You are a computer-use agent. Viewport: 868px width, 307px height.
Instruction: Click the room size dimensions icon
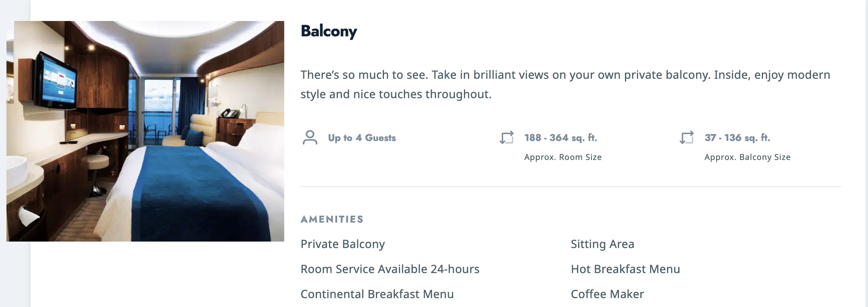tap(507, 137)
